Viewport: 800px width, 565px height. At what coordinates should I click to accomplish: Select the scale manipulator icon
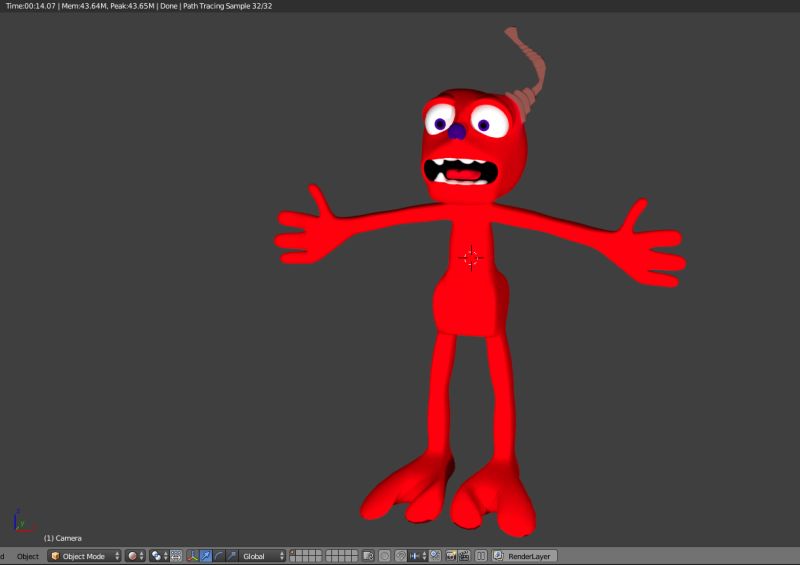[x=232, y=556]
